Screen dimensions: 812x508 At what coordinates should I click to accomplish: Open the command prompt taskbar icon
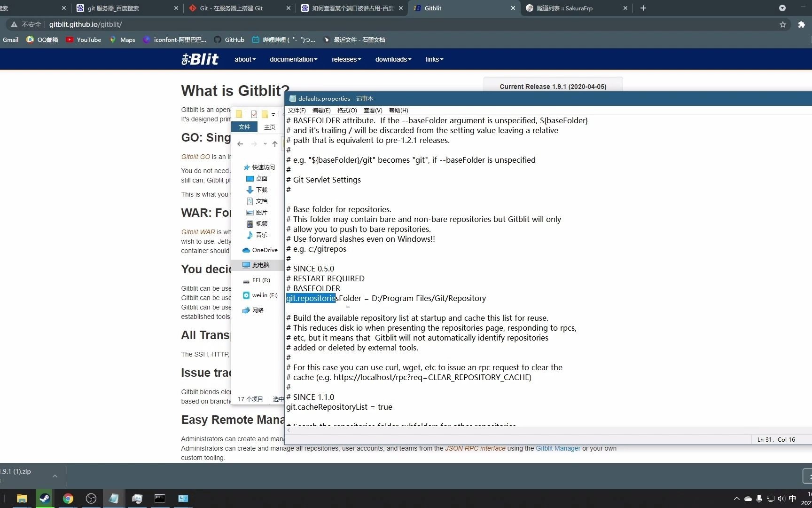(x=160, y=499)
